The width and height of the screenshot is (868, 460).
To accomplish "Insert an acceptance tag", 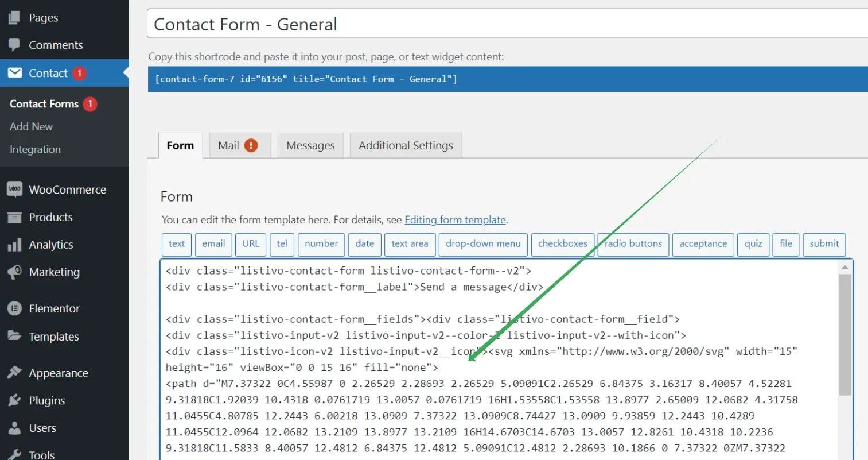I will pyautogui.click(x=703, y=244).
